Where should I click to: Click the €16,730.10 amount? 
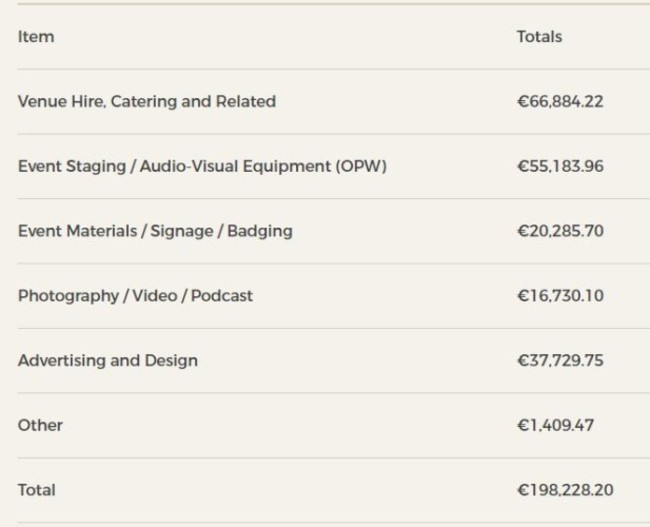point(560,296)
